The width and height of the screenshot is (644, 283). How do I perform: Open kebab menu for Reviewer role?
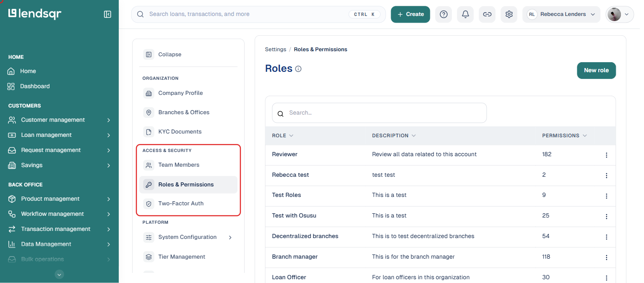pos(606,155)
